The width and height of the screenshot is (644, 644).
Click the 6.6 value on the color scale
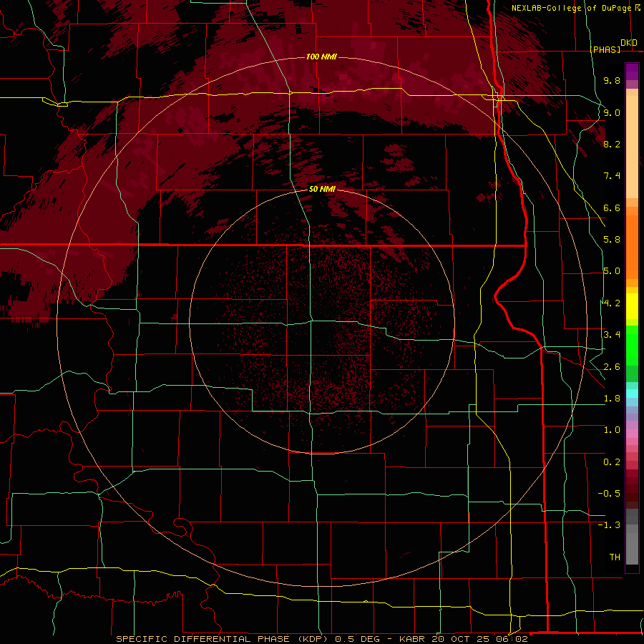tap(612, 208)
